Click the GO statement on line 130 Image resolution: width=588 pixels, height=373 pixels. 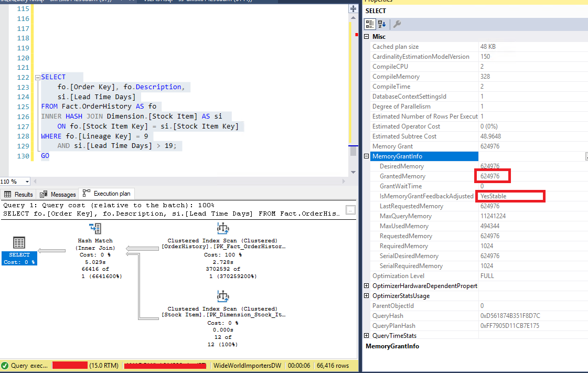coord(45,156)
